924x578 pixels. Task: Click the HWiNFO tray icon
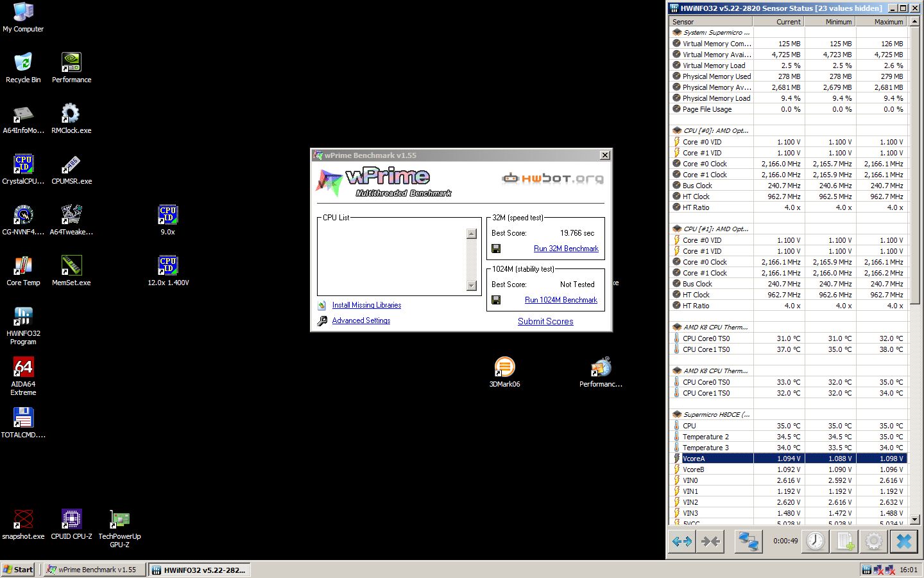pos(867,570)
